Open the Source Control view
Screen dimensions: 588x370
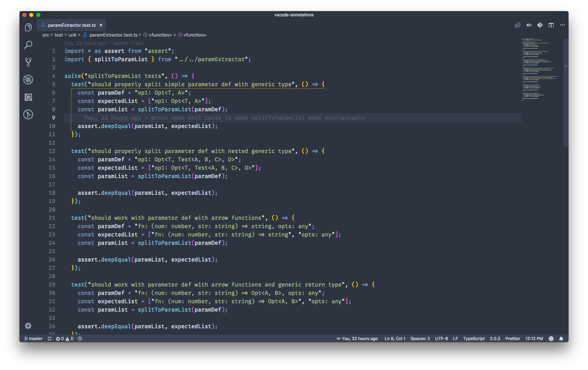click(x=28, y=62)
